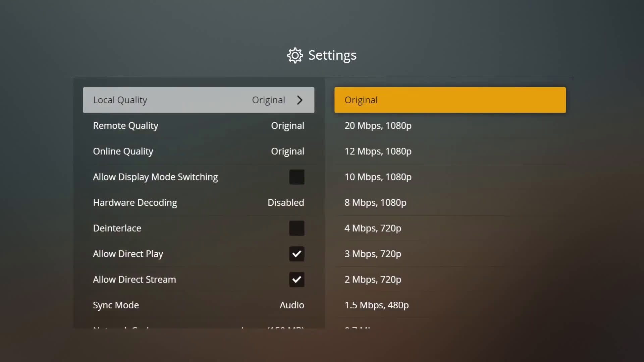Toggle the Deinterlace checkbox
644x362 pixels.
pos(297,228)
